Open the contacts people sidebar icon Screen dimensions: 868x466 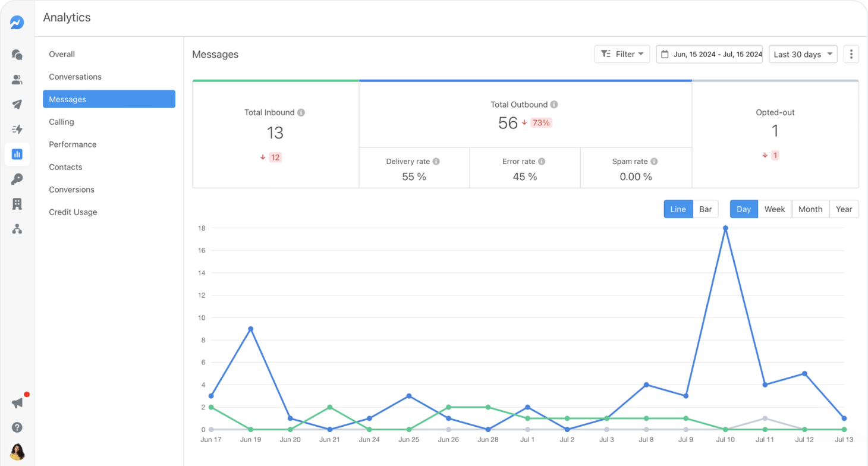pos(17,80)
